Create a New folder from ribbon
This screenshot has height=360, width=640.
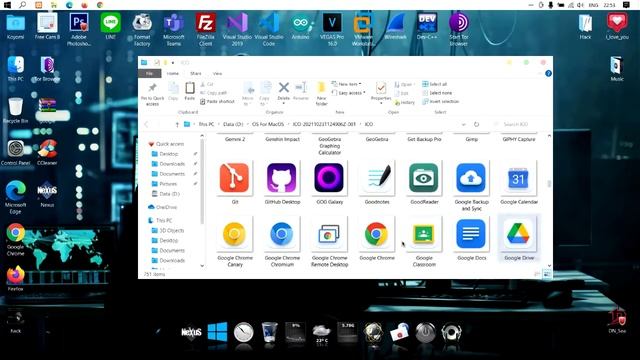[322, 93]
